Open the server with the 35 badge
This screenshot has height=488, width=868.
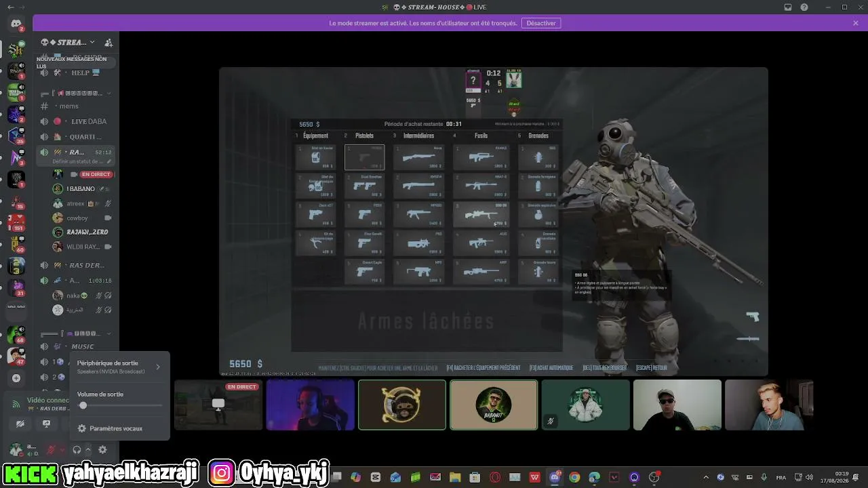pyautogui.click(x=16, y=136)
